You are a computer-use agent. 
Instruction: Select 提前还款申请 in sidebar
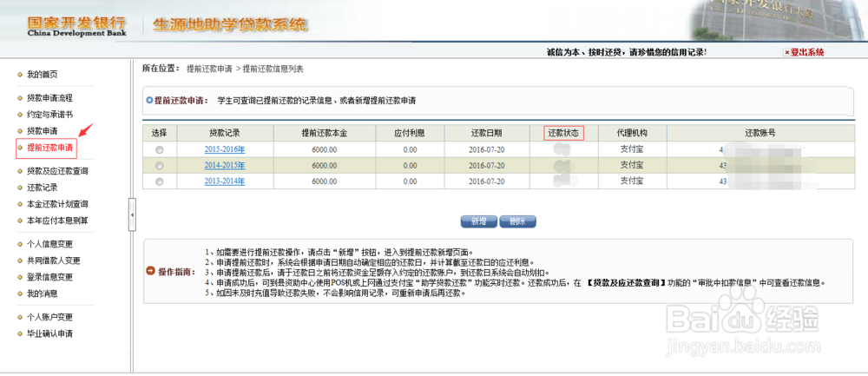[x=49, y=148]
